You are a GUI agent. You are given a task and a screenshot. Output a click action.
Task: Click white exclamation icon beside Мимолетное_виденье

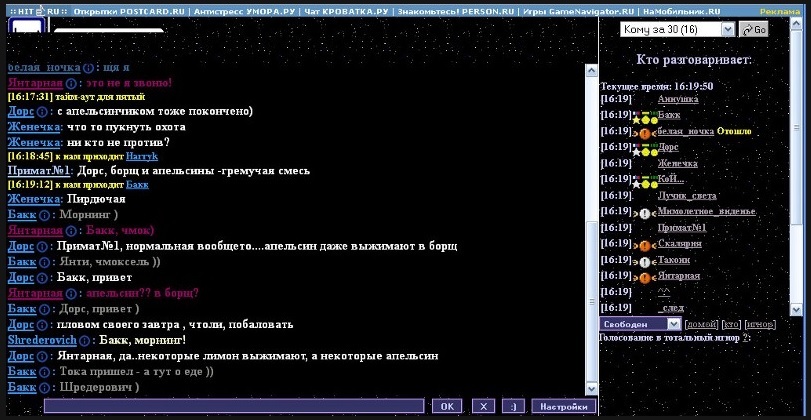[x=644, y=214]
